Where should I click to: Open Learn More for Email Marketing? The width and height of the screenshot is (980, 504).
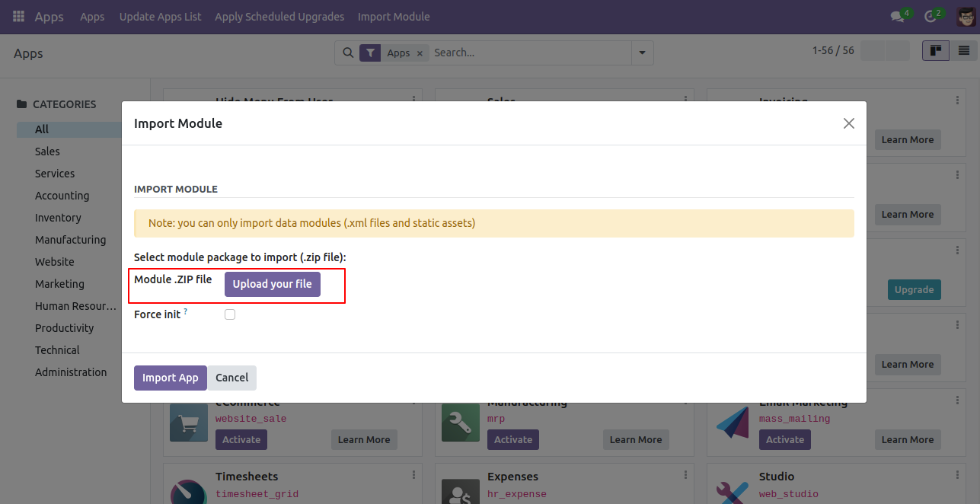pos(908,439)
